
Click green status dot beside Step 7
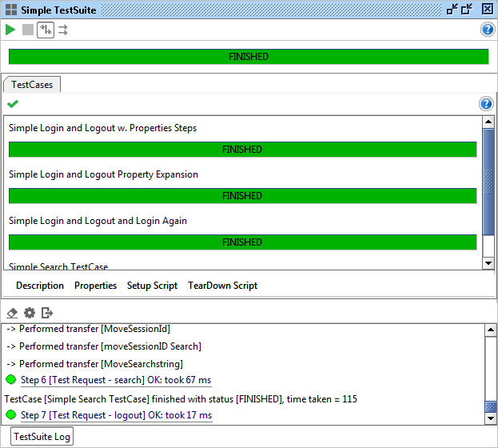coord(11,414)
